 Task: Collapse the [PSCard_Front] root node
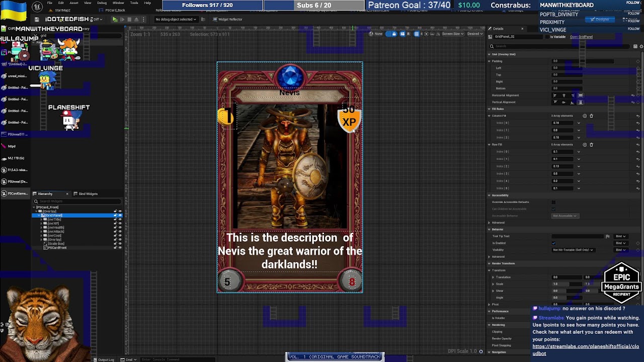coord(35,207)
